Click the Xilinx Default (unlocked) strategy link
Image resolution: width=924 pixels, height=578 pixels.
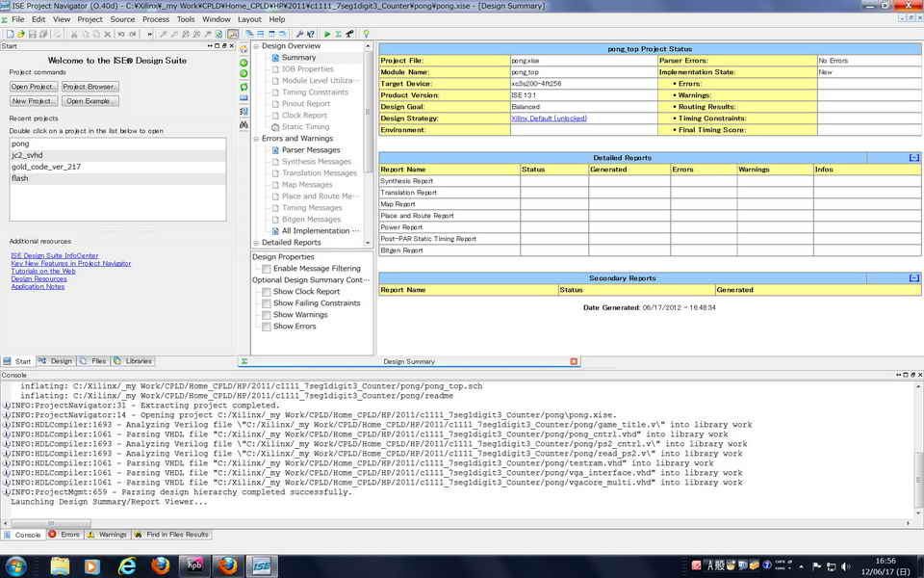549,118
